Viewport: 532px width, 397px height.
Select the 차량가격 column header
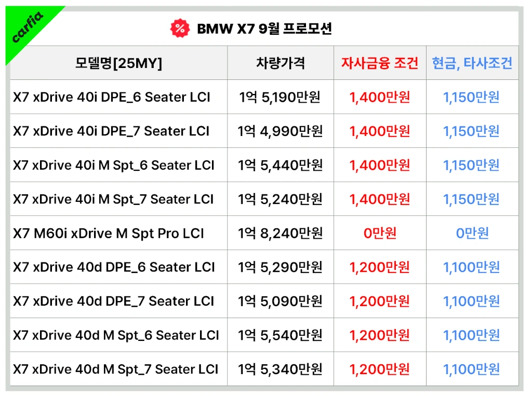click(281, 63)
